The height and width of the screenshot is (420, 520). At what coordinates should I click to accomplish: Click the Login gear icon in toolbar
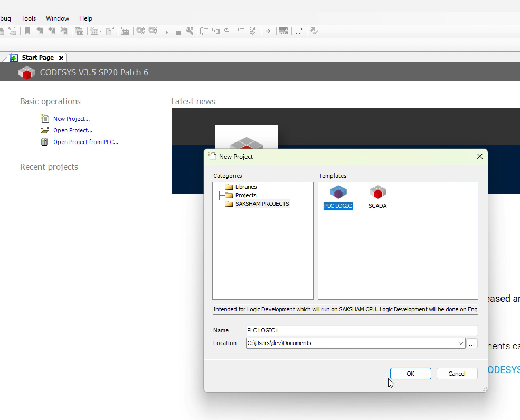[140, 31]
